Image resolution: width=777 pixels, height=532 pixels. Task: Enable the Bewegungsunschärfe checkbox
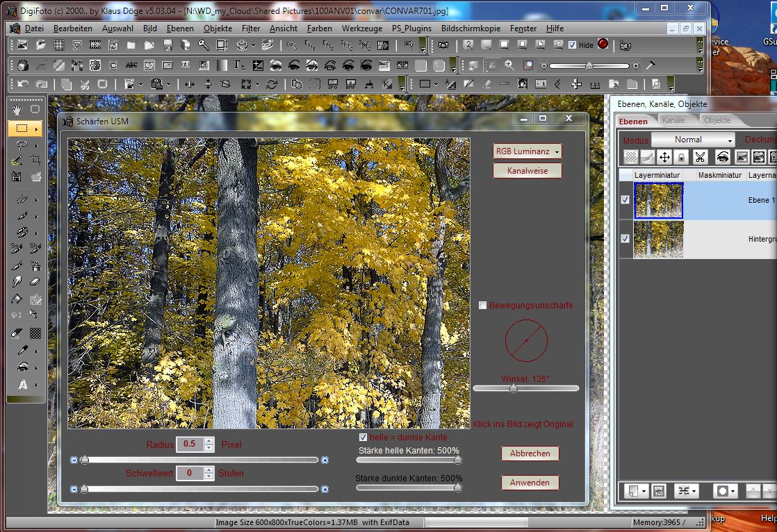tap(483, 305)
